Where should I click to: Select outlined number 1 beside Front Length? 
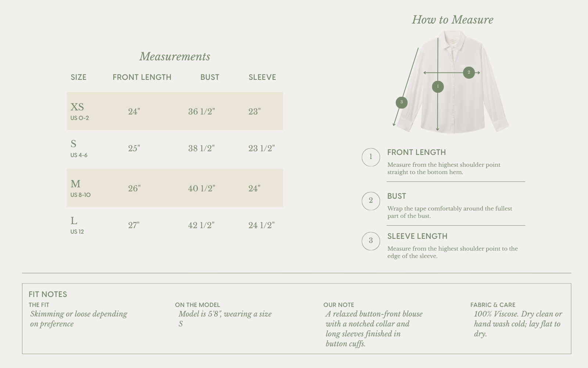371,157
